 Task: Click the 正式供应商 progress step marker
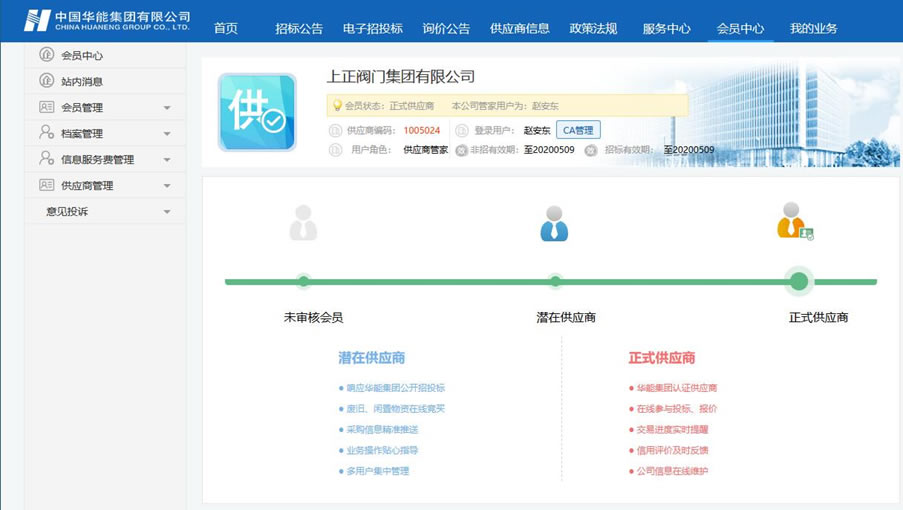[798, 282]
